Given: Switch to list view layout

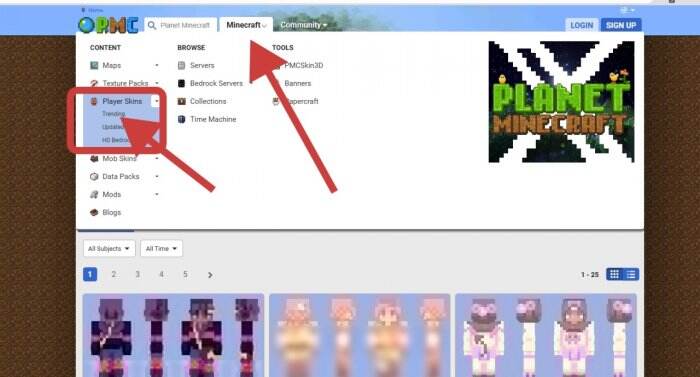Looking at the screenshot, I should click(631, 274).
